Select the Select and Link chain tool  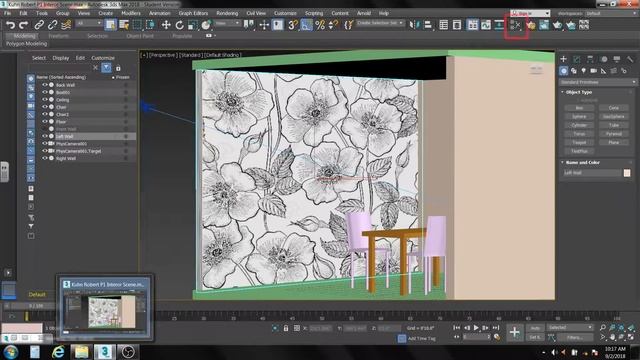(39, 25)
